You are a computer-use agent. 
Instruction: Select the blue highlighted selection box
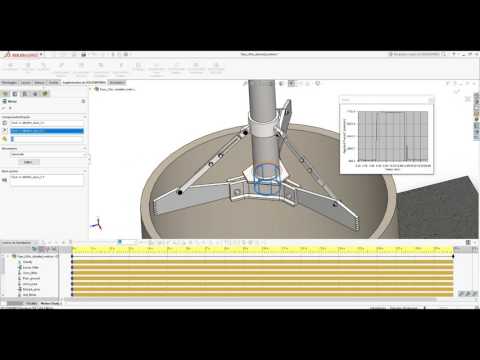[x=47, y=131]
